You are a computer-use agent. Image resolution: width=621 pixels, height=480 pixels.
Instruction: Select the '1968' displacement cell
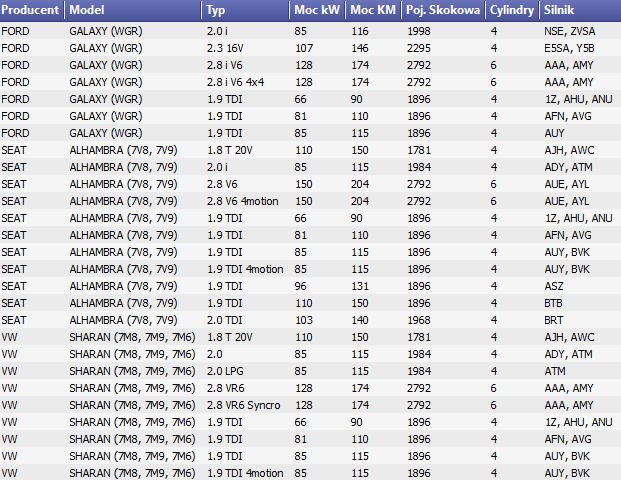pos(419,320)
